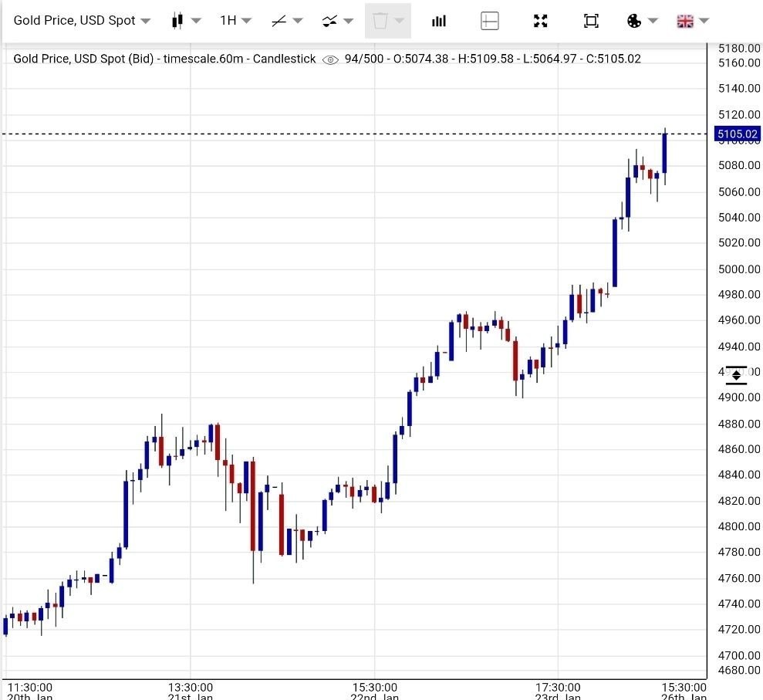Click the latest blue candlestick near 5105
Image resolution: width=763 pixels, height=700 pixels.
[664, 154]
